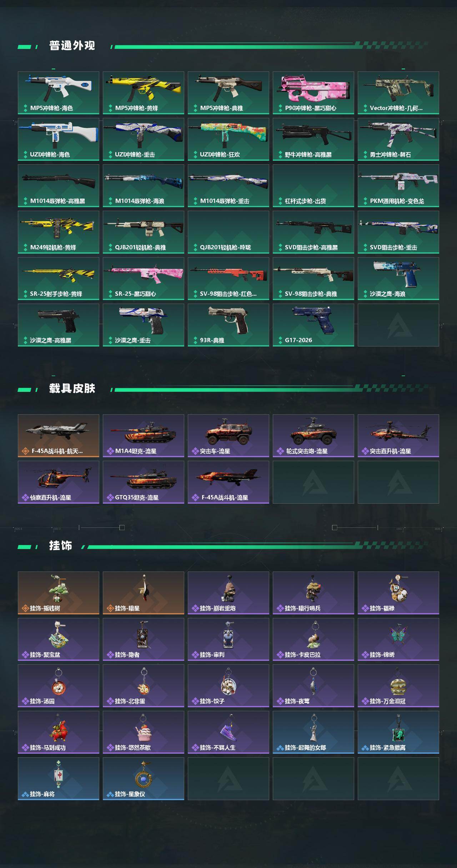
Task: Select the M1A4坦克-流星 tank skin
Action: click(144, 436)
